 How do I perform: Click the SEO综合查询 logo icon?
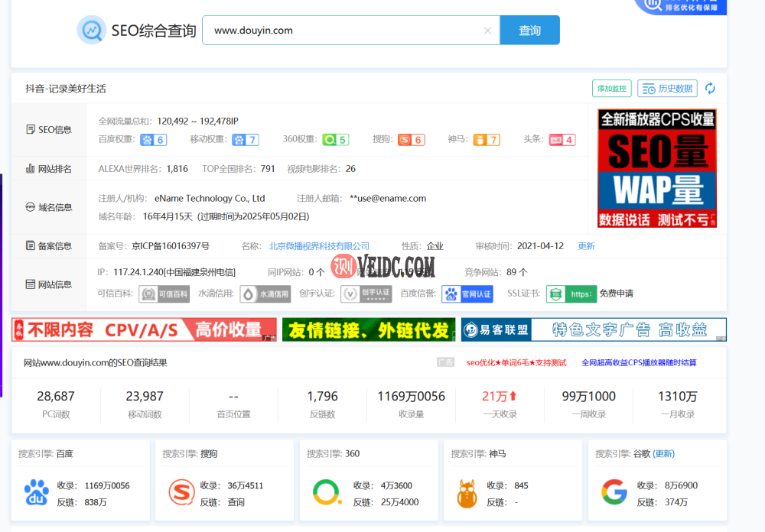pyautogui.click(x=91, y=30)
